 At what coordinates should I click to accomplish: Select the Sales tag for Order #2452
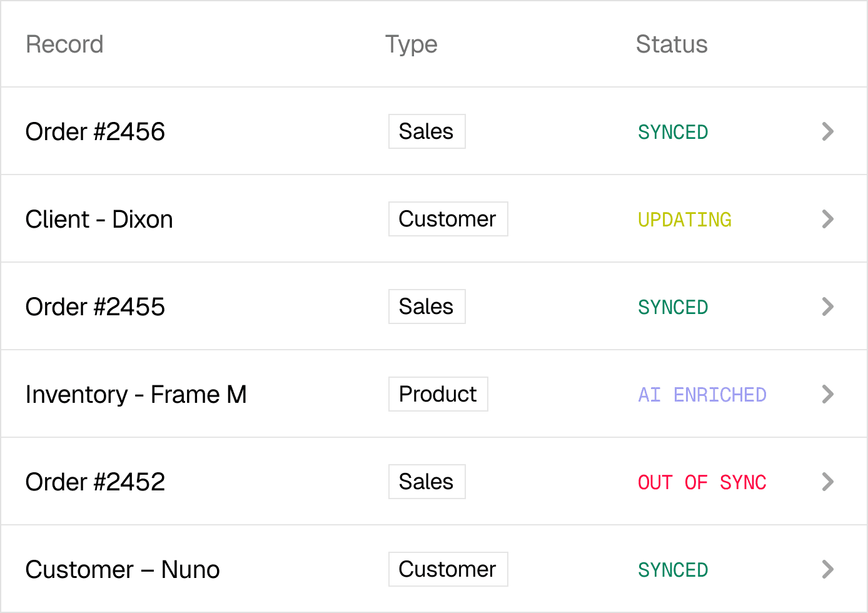pyautogui.click(x=426, y=482)
